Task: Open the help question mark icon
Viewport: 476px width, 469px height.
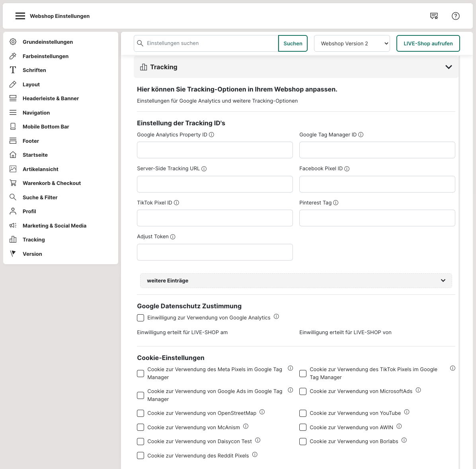Action: coord(456,16)
